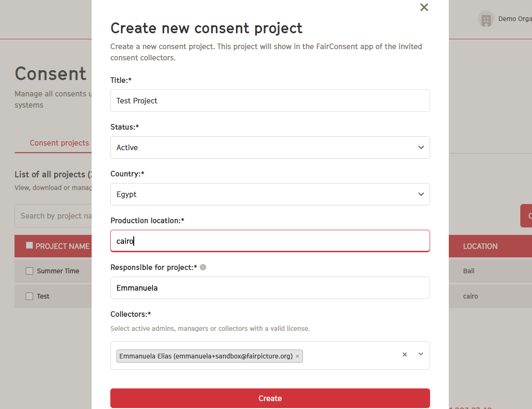Close the Create new consent project dialog
This screenshot has width=532, height=409.
424,7
